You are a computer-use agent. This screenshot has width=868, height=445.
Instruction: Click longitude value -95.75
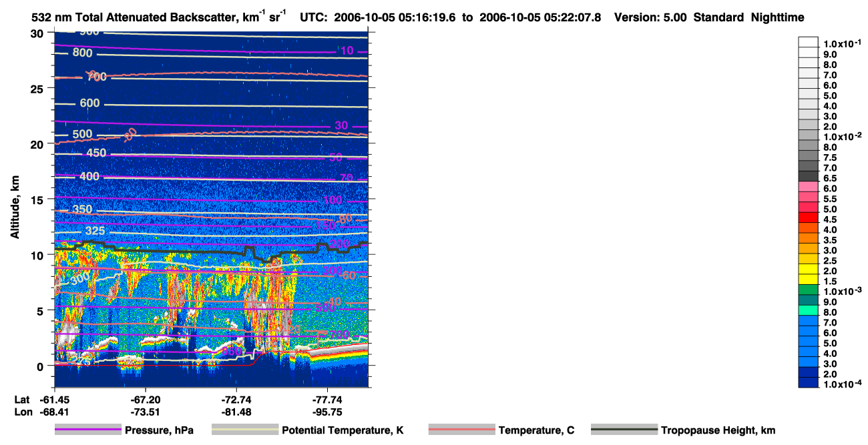(328, 412)
